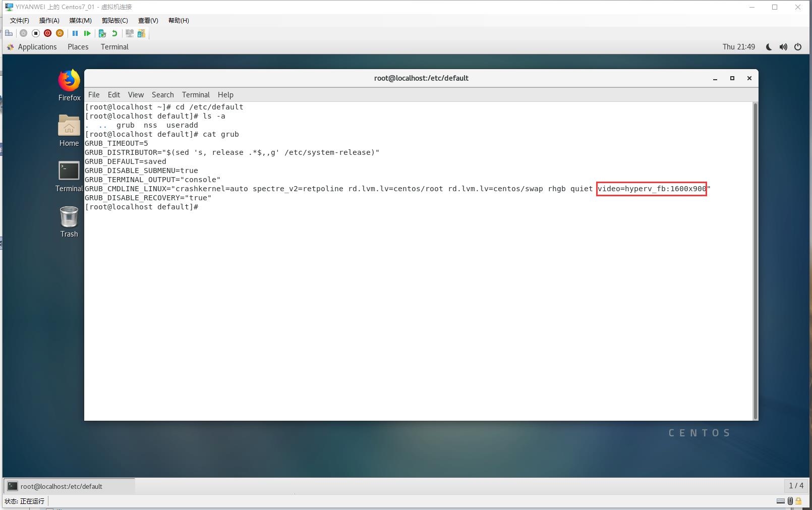Click the GRUB_TIMEOUT=5 line

click(x=117, y=143)
